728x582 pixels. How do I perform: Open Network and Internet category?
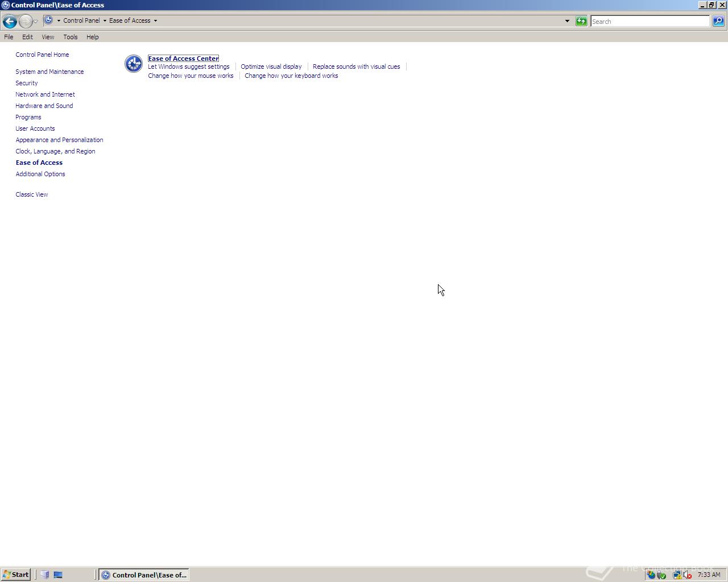(x=45, y=94)
